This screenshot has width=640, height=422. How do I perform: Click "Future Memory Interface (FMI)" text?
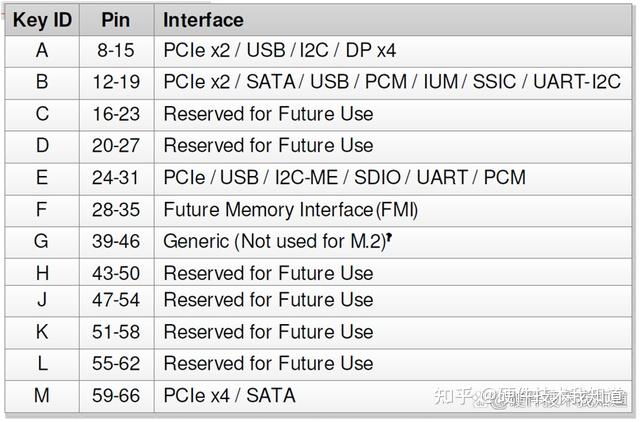[290, 210]
